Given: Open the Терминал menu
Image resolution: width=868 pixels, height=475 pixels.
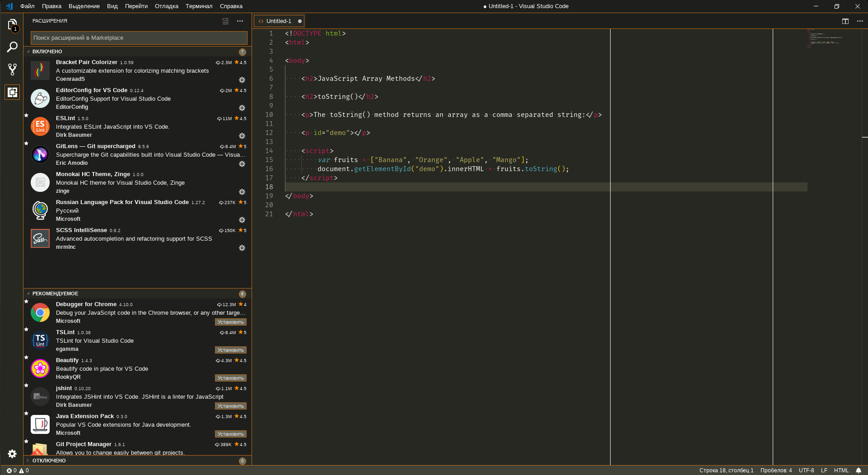Looking at the screenshot, I should (199, 6).
